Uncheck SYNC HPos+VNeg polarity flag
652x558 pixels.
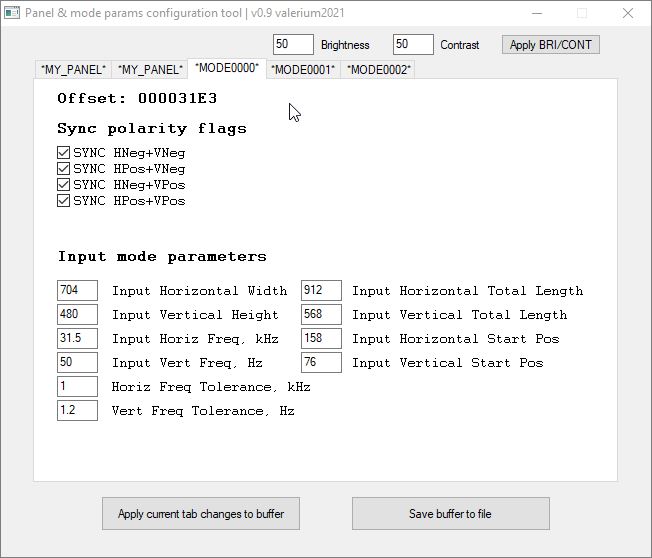point(65,169)
